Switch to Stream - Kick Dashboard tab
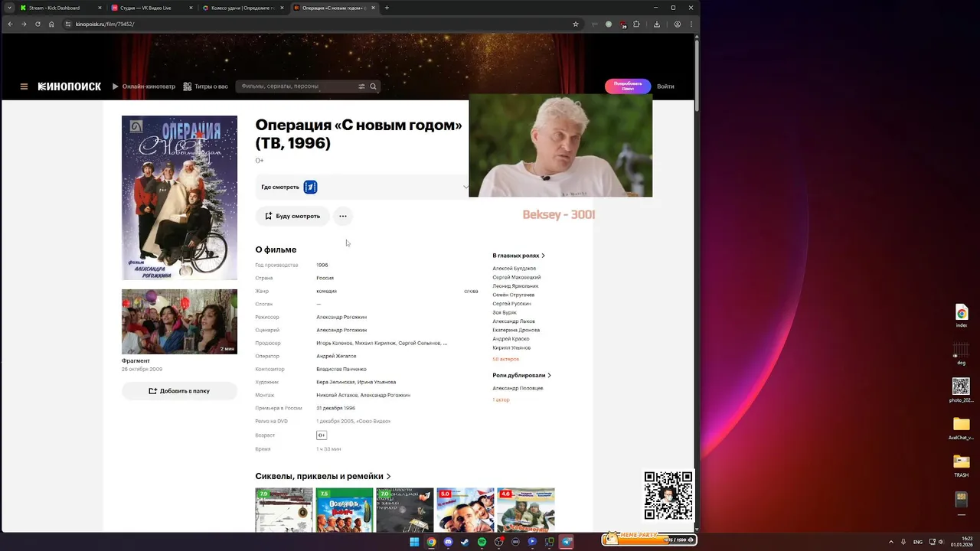The width and height of the screenshot is (980, 551). point(60,8)
